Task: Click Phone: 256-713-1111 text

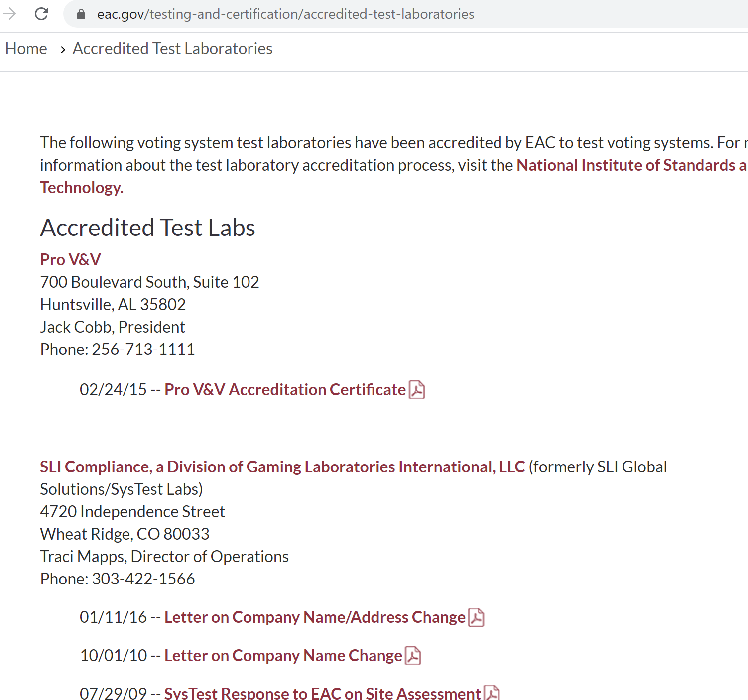Action: pos(118,350)
